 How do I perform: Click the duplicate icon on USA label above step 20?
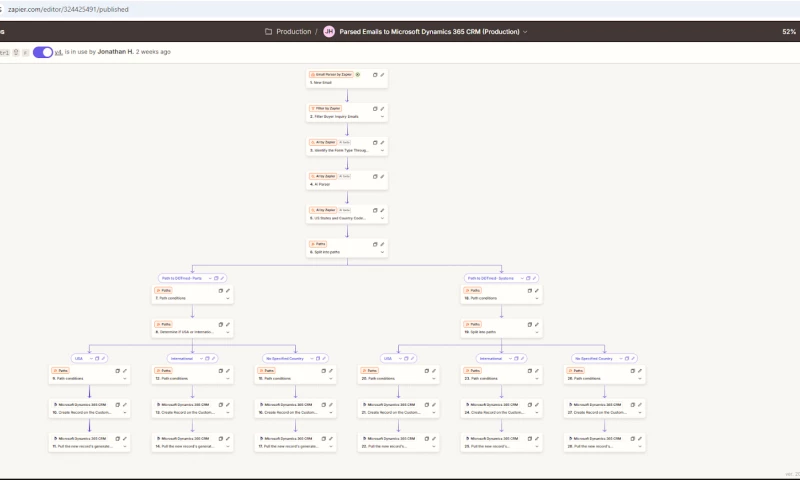(406, 359)
